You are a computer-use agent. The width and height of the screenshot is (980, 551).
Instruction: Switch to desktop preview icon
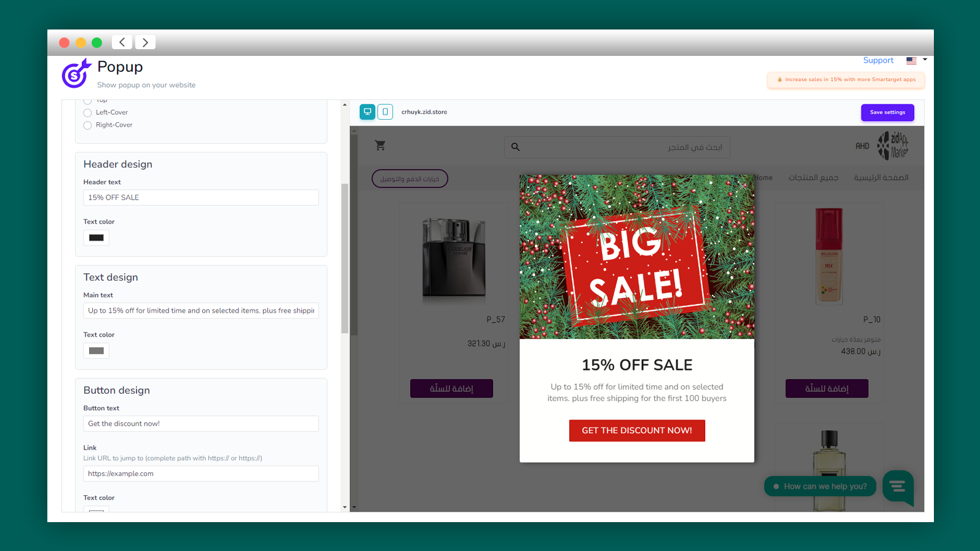click(367, 112)
